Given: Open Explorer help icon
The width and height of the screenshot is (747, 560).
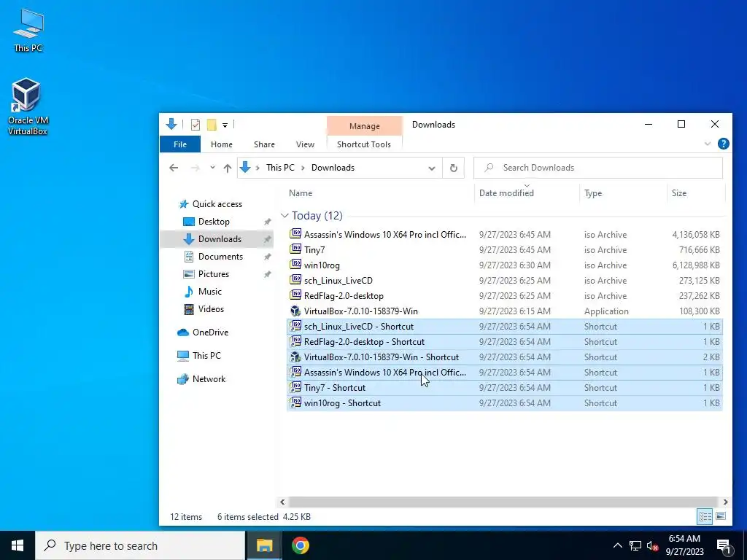Looking at the screenshot, I should pyautogui.click(x=723, y=144).
